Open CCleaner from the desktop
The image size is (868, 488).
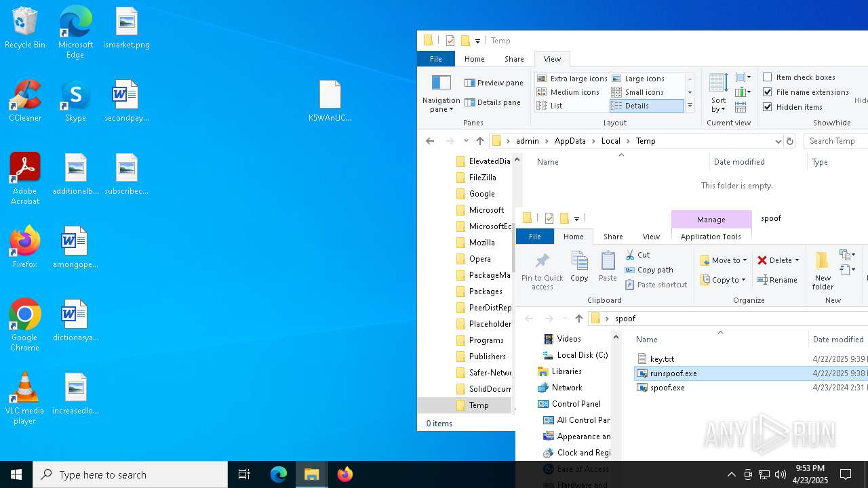pyautogui.click(x=25, y=102)
